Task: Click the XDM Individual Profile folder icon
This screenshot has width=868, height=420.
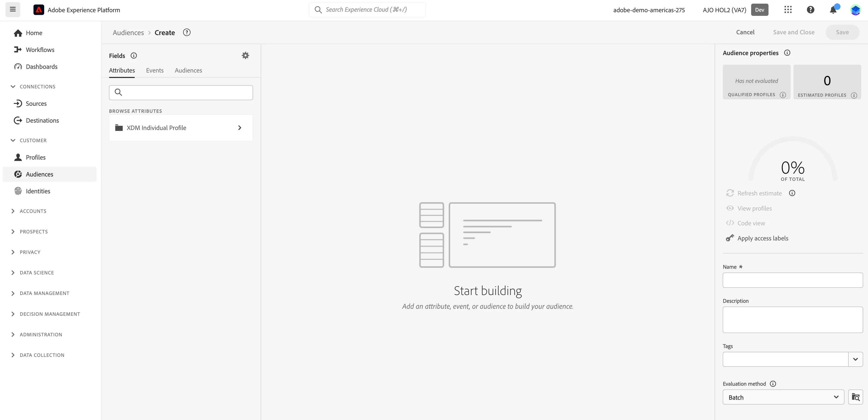Action: click(119, 128)
